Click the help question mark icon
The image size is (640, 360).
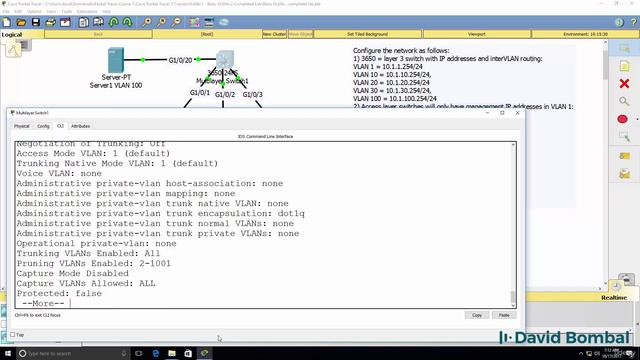[633, 22]
